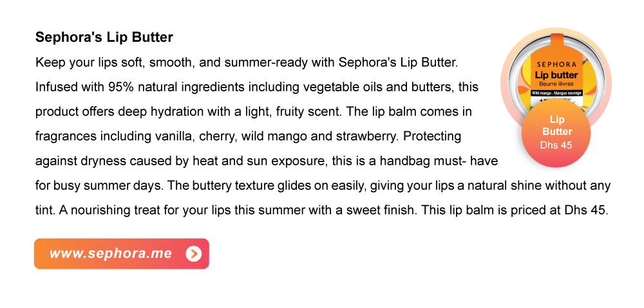Viewport: 644px width, 308px height.
Task: Click the Beurre lèvres text on tin
Action: [556, 84]
